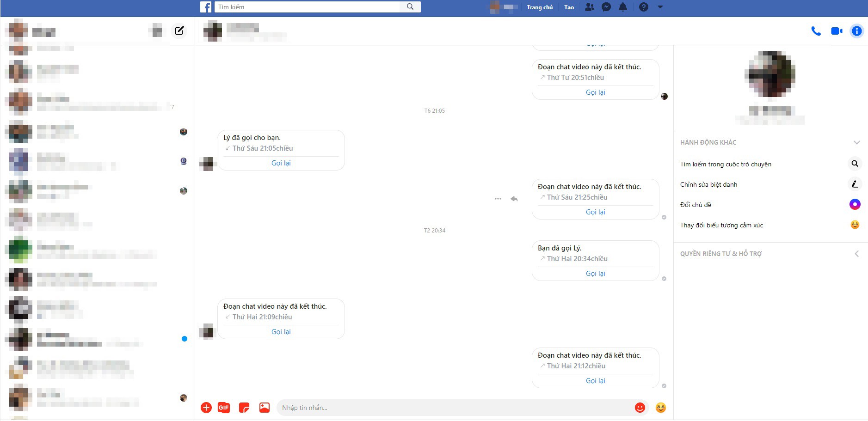Compose a new message with pencil icon

click(x=179, y=31)
